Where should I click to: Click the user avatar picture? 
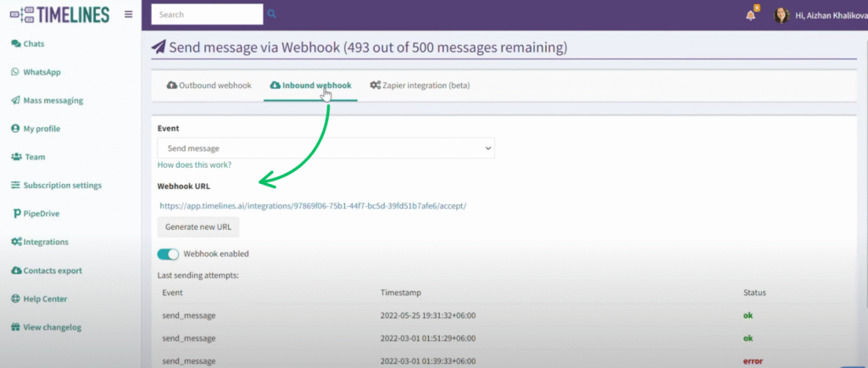pos(781,15)
